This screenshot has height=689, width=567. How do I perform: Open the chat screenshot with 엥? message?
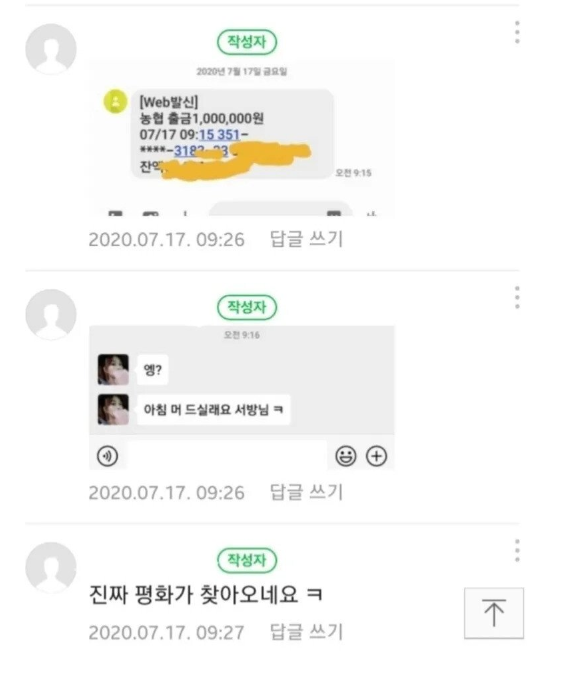(x=242, y=398)
